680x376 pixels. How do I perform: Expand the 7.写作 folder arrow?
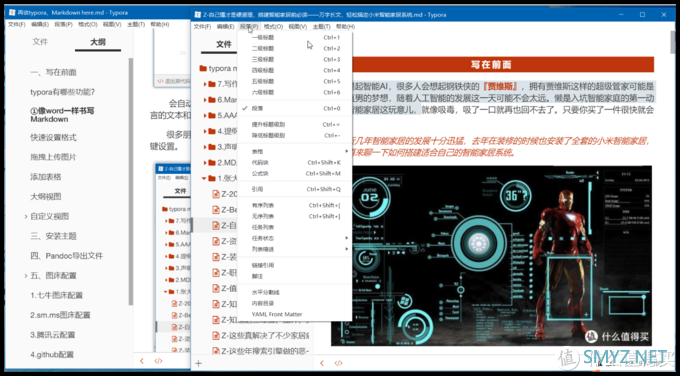(x=205, y=84)
